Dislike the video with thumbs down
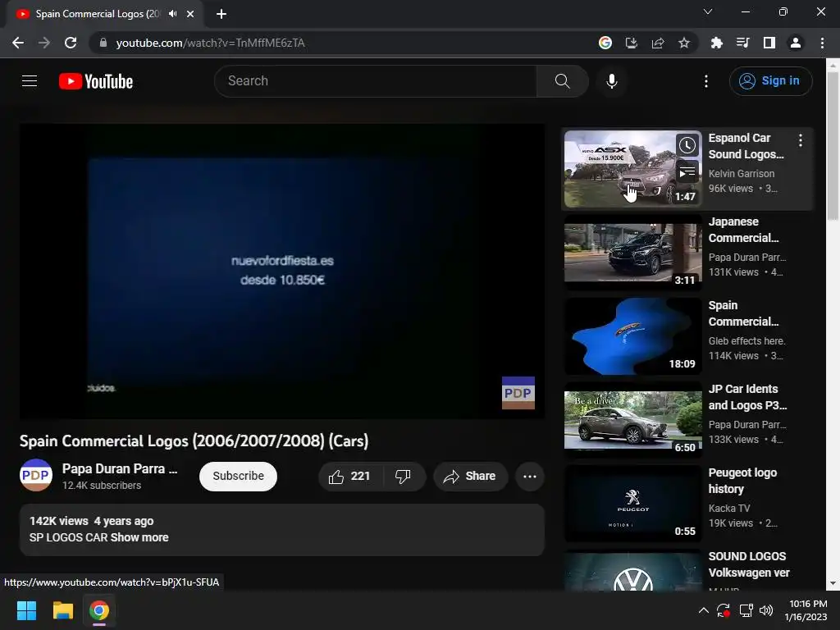 [x=404, y=476]
